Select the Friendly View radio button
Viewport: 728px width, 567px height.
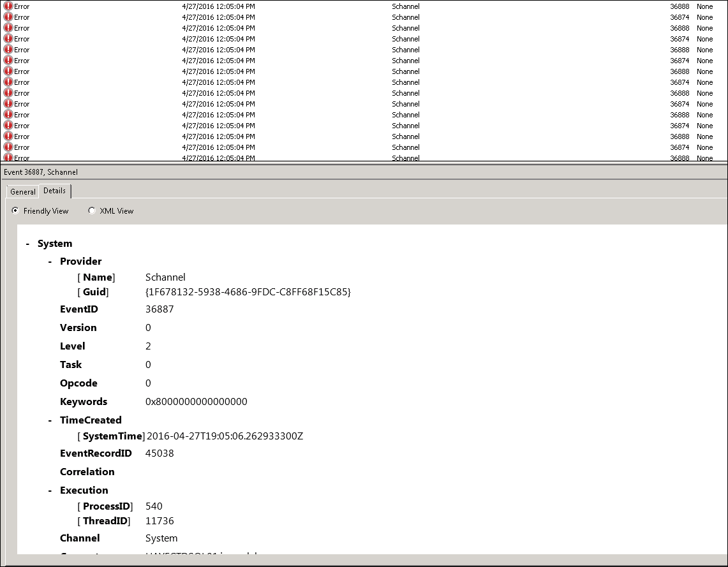(x=15, y=210)
